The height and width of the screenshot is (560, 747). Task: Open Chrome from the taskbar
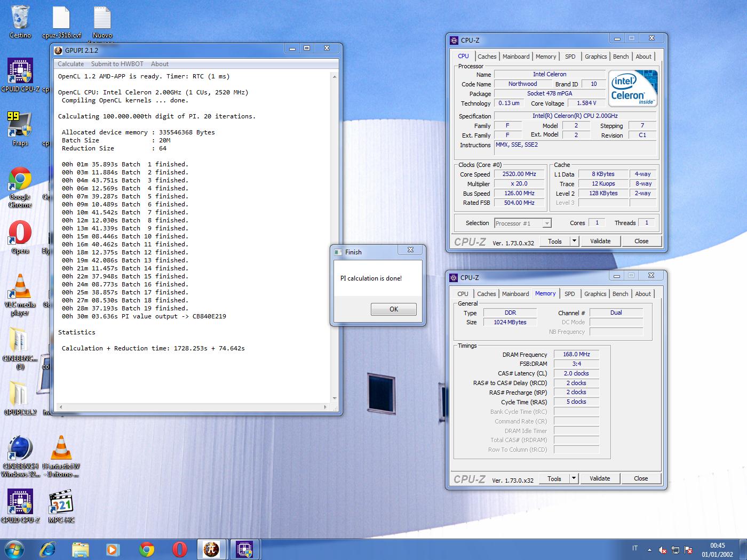pos(146,549)
